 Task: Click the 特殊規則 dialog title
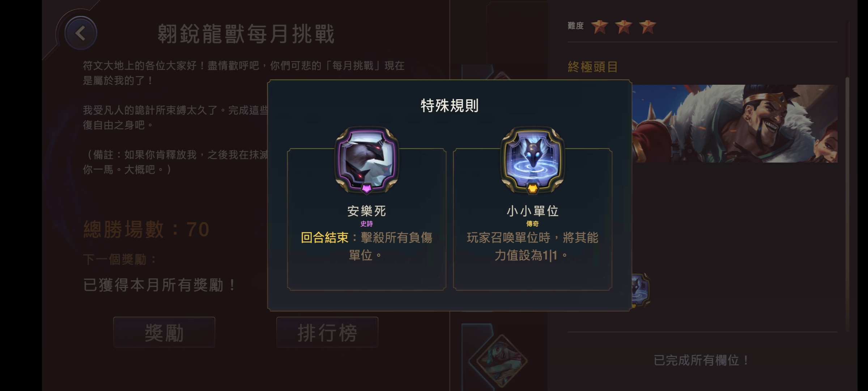pyautogui.click(x=450, y=106)
